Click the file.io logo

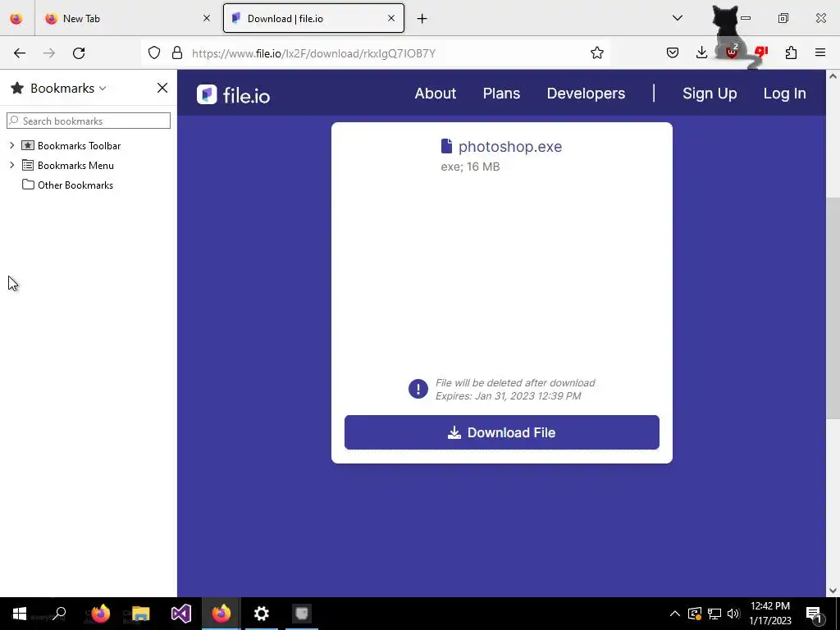point(233,95)
